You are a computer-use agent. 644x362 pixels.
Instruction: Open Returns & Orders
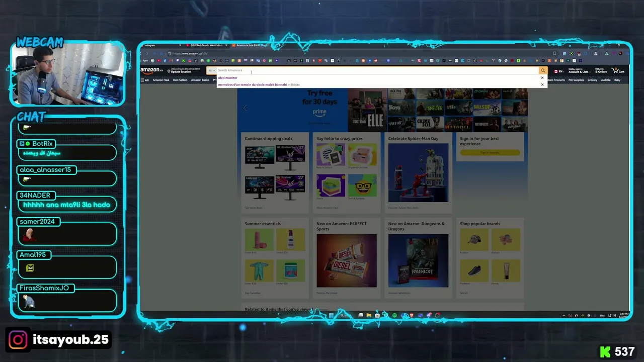click(601, 70)
